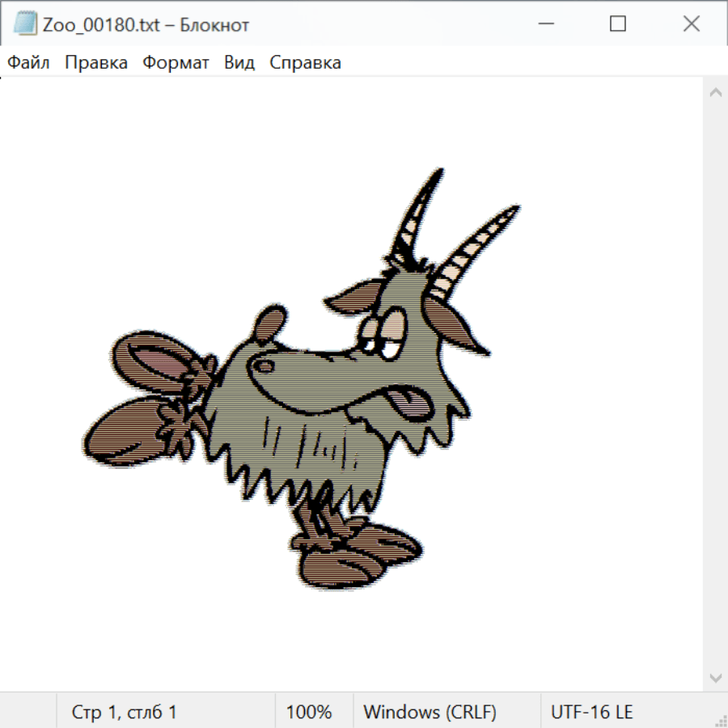Open the Вид menu

click(239, 62)
